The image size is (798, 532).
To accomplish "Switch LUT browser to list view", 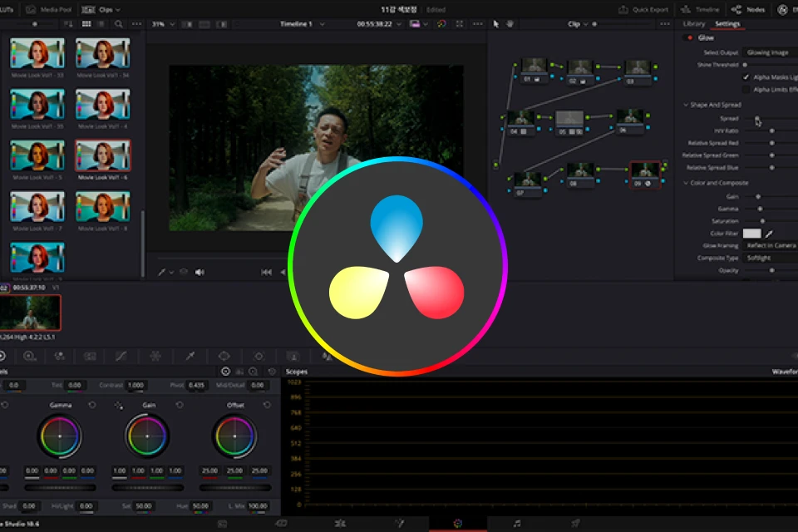I will click(x=101, y=24).
